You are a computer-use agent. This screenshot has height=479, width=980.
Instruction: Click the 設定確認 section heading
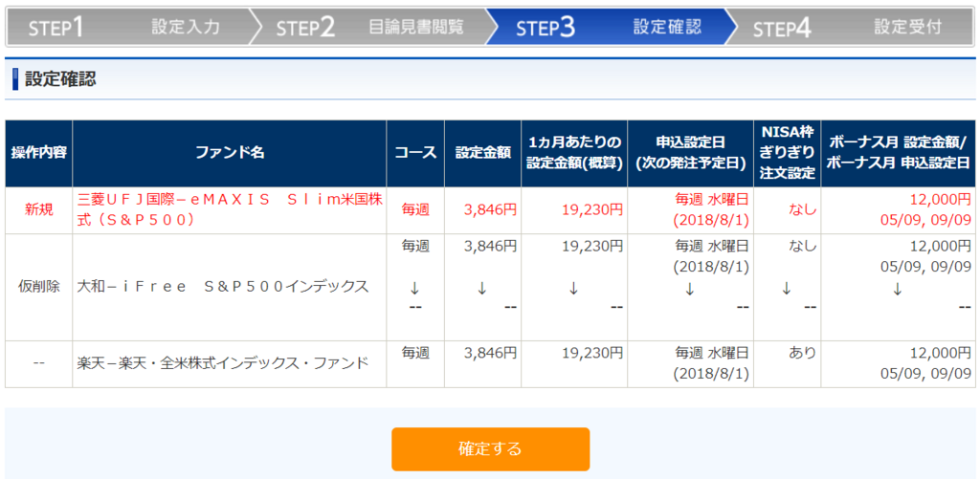60,80
